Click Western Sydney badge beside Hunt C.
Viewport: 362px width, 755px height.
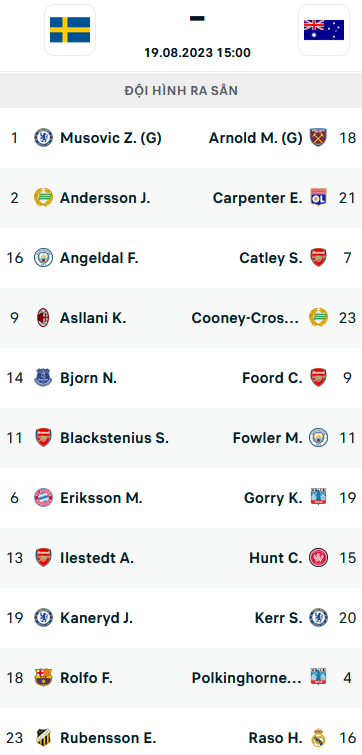pyautogui.click(x=318, y=558)
